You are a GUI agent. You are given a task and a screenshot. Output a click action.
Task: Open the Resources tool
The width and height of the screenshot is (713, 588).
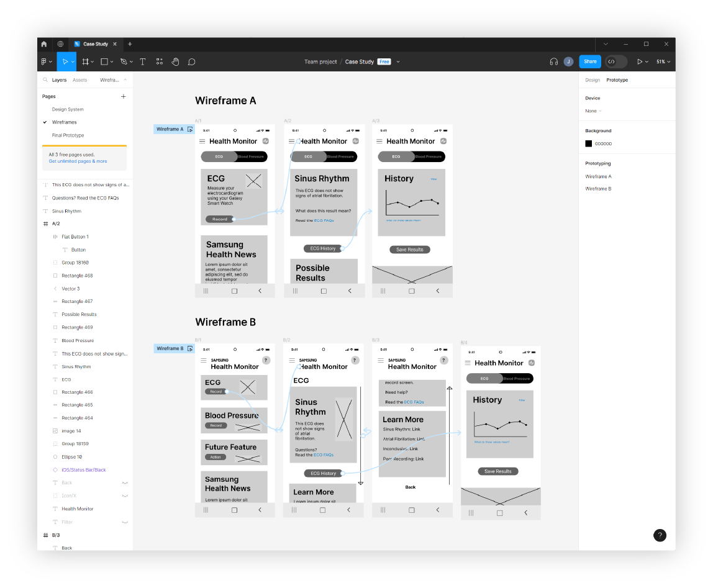pyautogui.click(x=160, y=62)
